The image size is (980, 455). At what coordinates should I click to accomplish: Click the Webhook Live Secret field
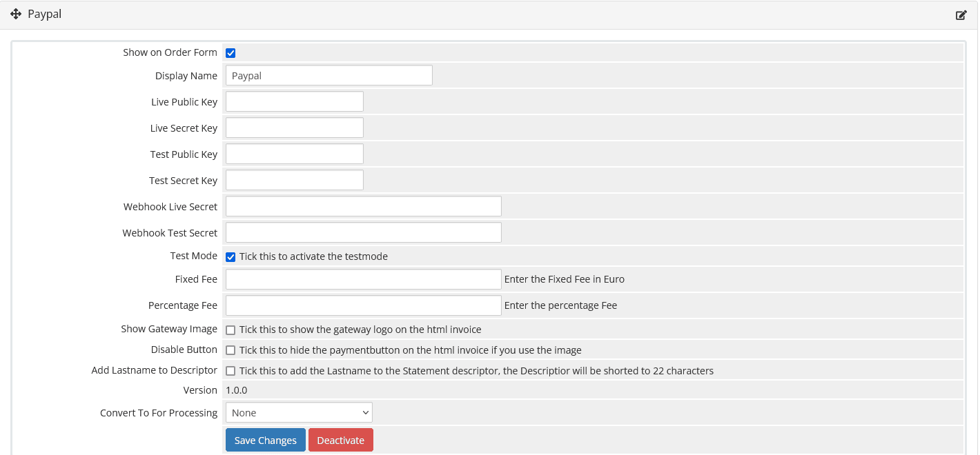coord(363,207)
